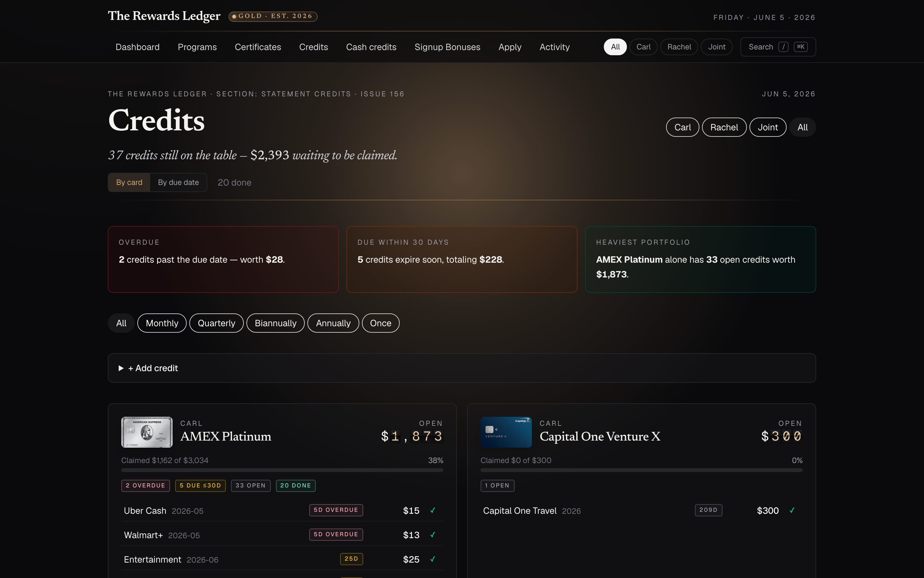924x578 pixels.
Task: Filter header by Joint
Action: pyautogui.click(x=717, y=47)
